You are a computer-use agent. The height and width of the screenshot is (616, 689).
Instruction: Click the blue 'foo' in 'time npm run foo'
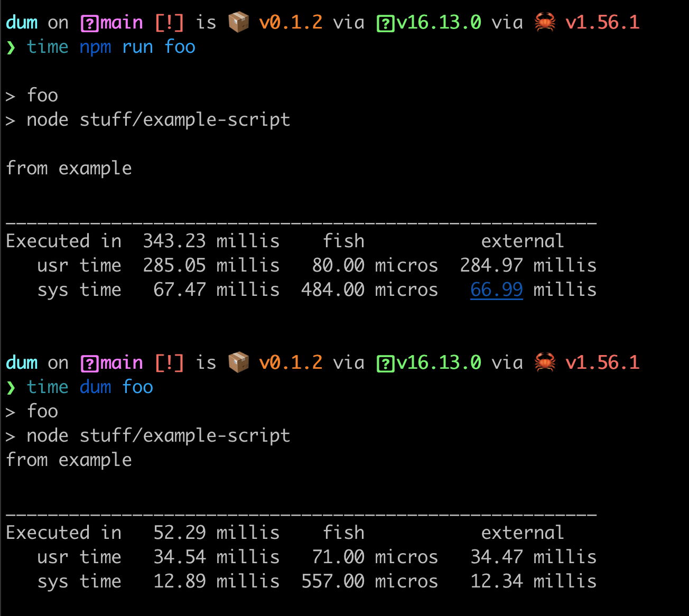tap(180, 46)
